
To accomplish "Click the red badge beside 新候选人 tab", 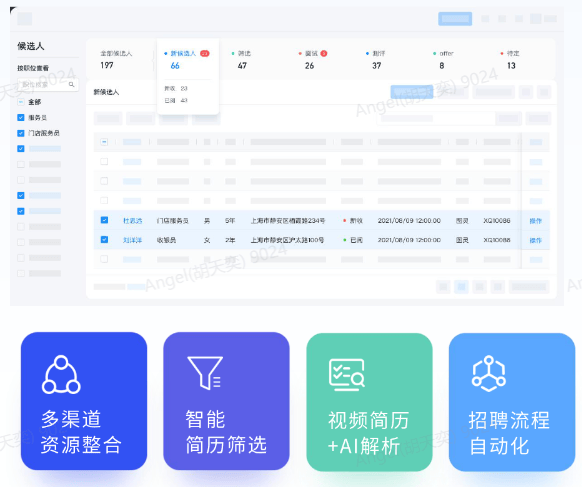I will tap(205, 53).
